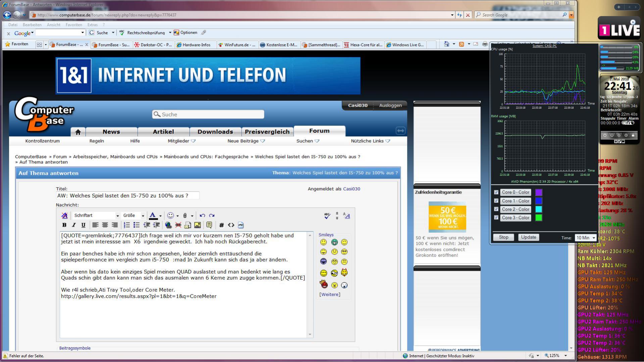Insert an email link
The height and width of the screenshot is (362, 644).
tap(188, 225)
